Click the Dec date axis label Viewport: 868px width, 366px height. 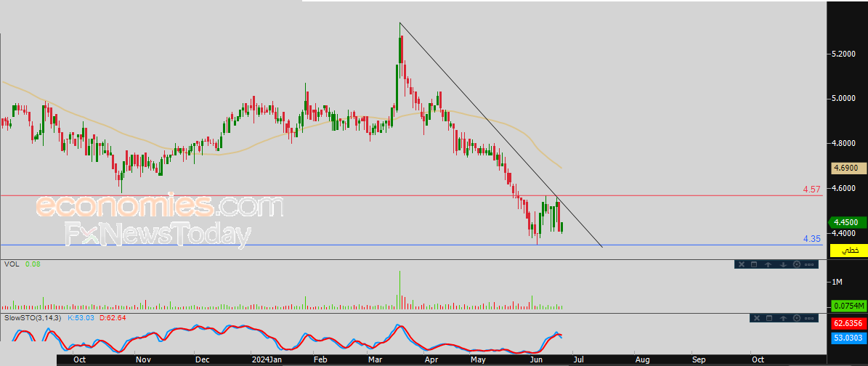pyautogui.click(x=201, y=360)
